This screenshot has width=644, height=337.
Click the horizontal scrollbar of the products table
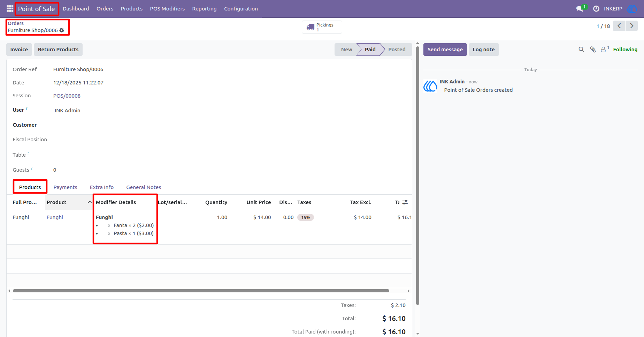(x=201, y=291)
